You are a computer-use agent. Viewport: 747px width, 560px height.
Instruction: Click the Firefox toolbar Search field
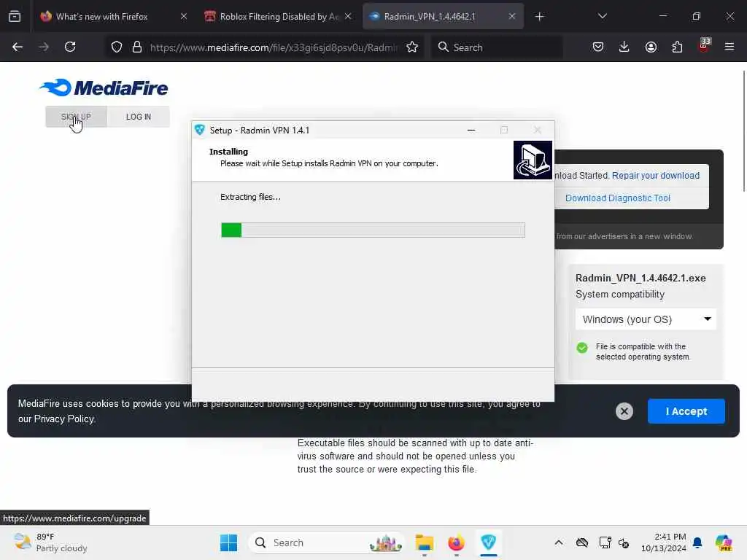click(x=497, y=47)
